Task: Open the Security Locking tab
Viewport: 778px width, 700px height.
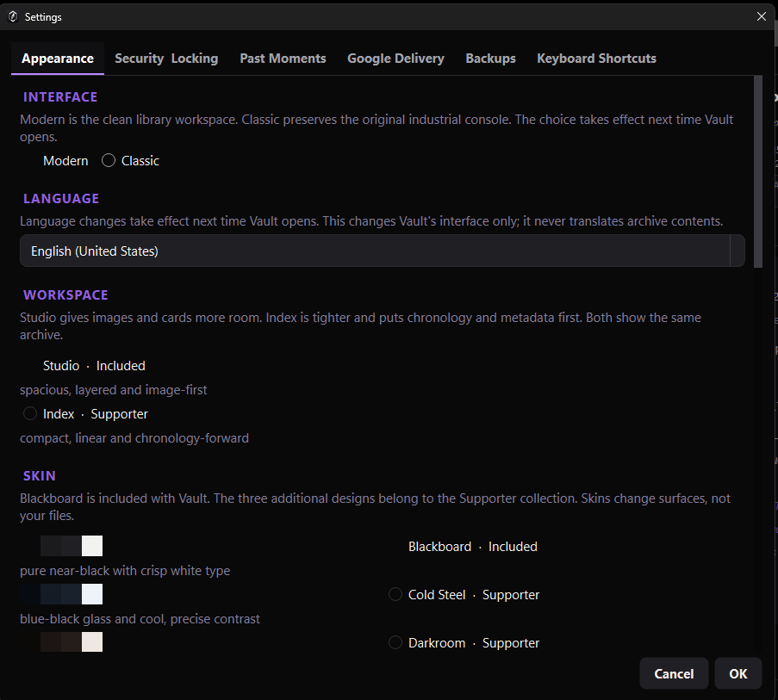Action: pyautogui.click(x=166, y=59)
